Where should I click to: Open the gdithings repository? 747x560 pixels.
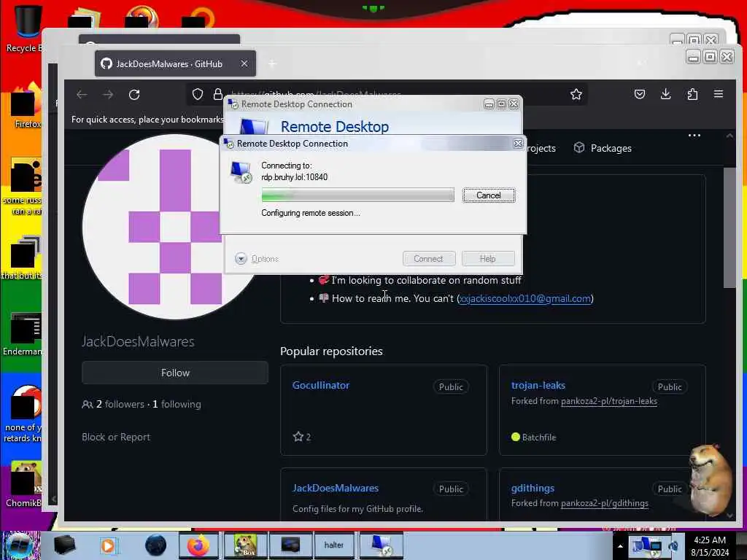[x=533, y=488]
